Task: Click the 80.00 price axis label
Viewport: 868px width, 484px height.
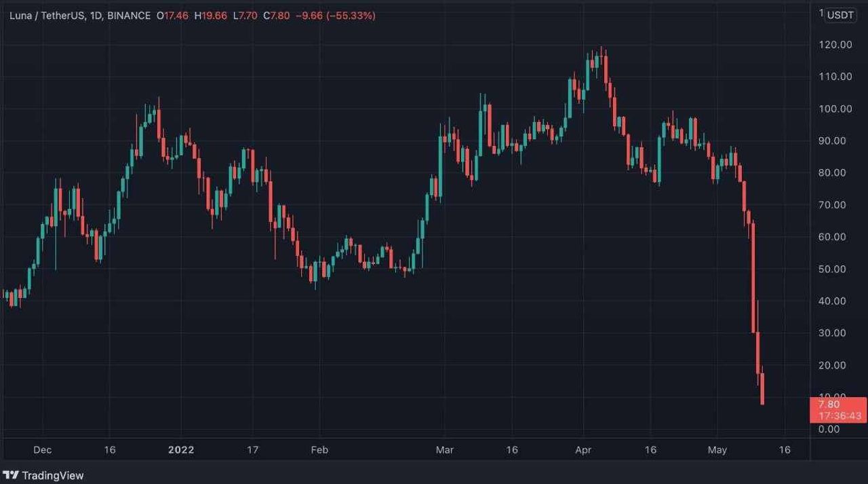Action: (833, 172)
